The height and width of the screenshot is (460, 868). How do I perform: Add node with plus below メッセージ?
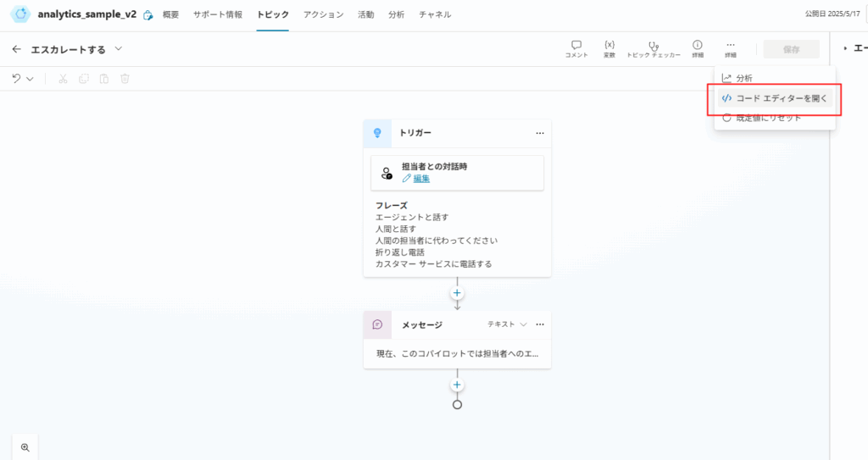[x=457, y=385]
